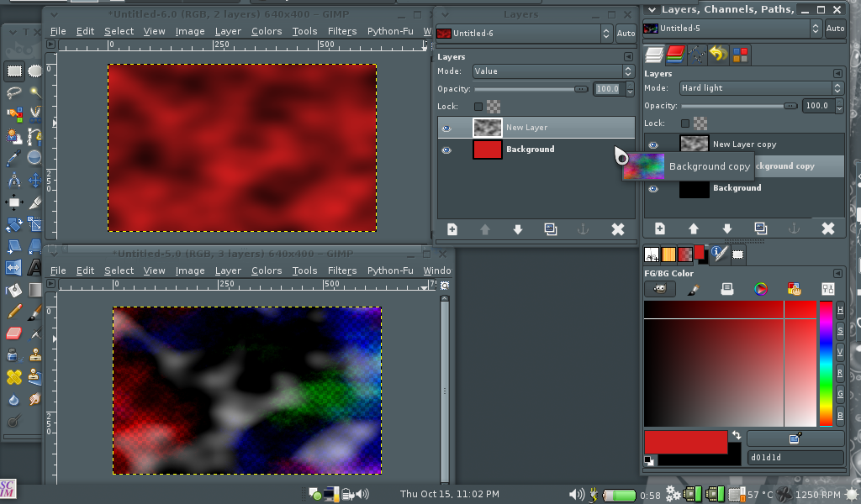Edit the d01d1d hex color field
This screenshot has width=861, height=504.
[x=795, y=458]
